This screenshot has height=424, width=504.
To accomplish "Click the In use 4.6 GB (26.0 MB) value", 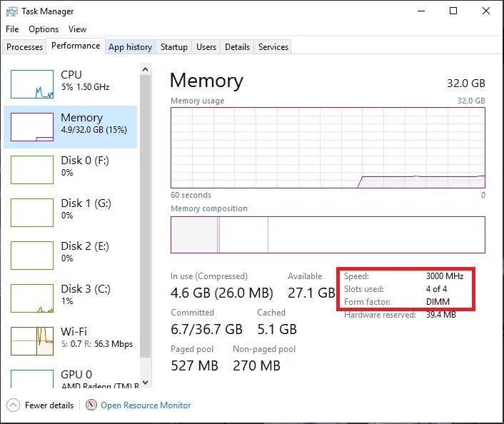I will pyautogui.click(x=222, y=293).
